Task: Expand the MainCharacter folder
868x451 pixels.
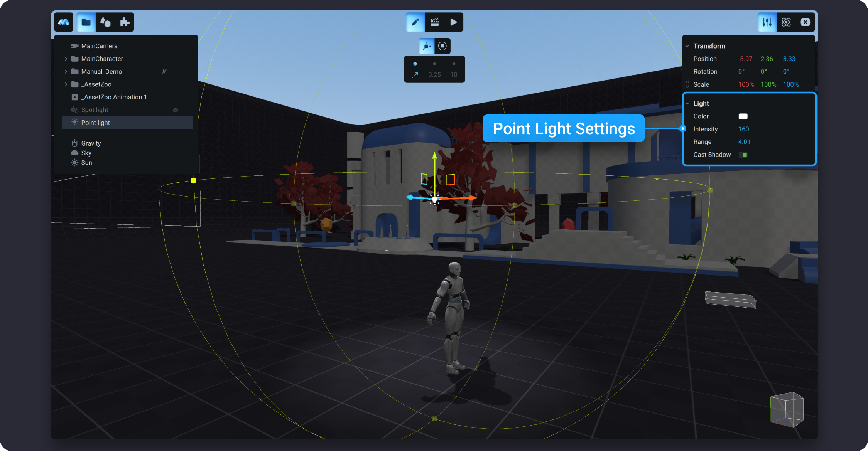Action: click(66, 59)
